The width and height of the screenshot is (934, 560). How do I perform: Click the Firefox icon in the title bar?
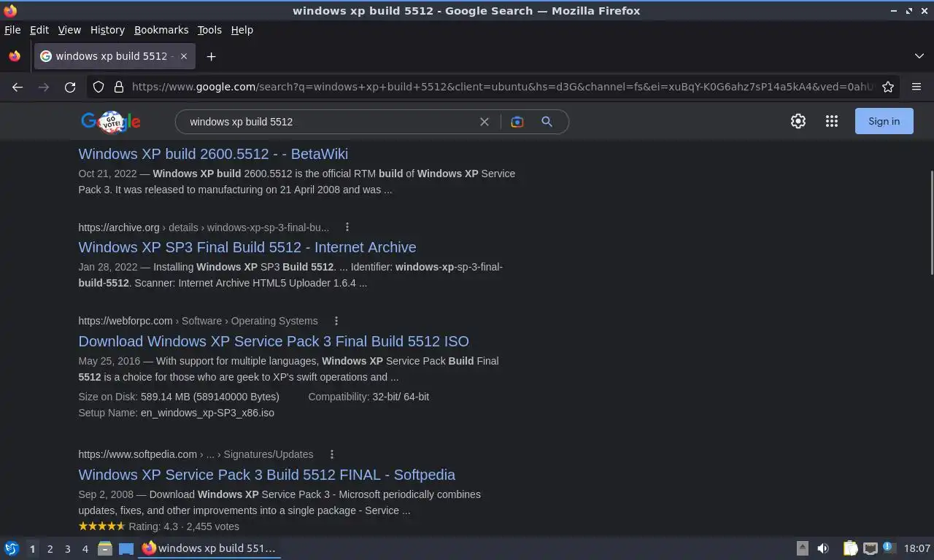click(x=10, y=11)
